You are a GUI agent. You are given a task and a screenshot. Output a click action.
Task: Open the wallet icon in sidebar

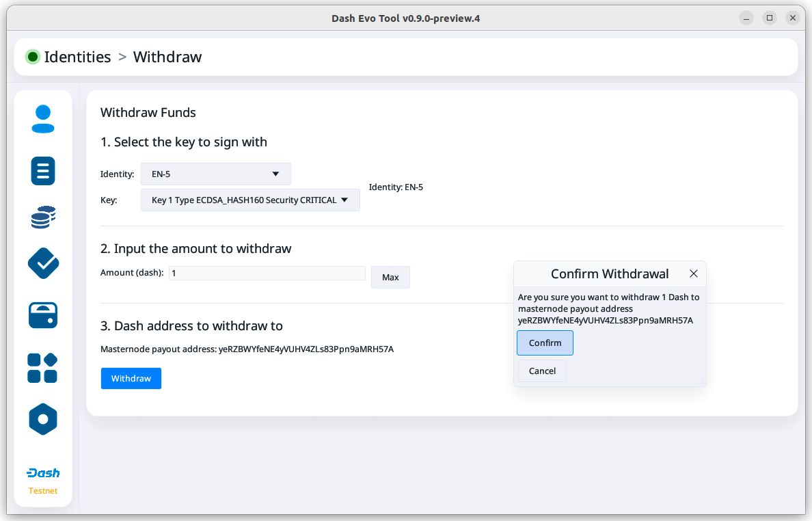click(x=43, y=315)
